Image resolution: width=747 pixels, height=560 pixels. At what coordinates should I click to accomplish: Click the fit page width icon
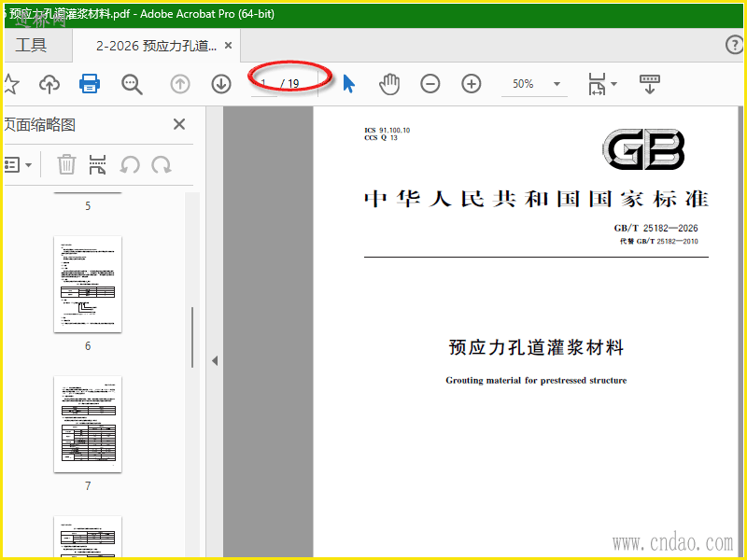pos(597,84)
